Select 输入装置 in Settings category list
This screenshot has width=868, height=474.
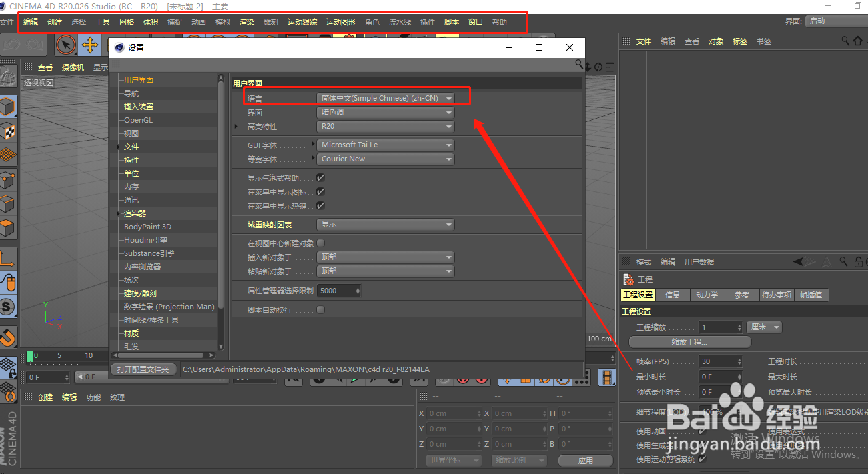point(139,107)
